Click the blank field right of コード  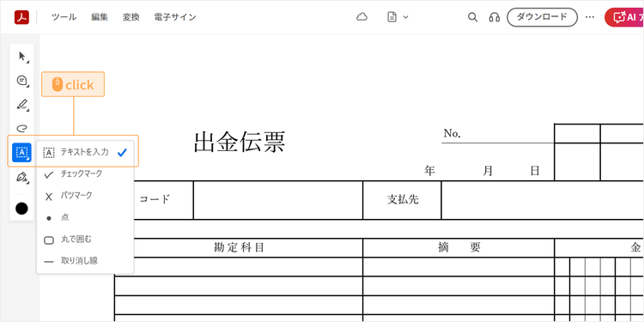pos(278,200)
